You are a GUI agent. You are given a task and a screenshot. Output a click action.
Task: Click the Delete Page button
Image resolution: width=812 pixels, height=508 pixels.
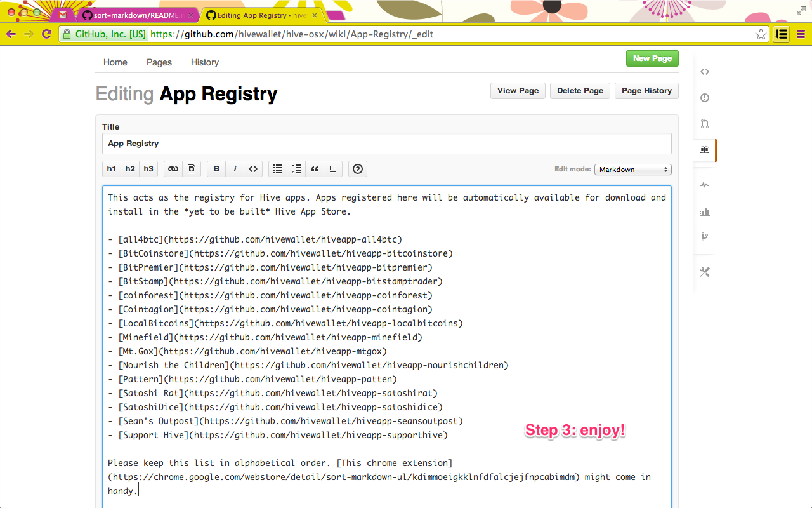tap(580, 91)
